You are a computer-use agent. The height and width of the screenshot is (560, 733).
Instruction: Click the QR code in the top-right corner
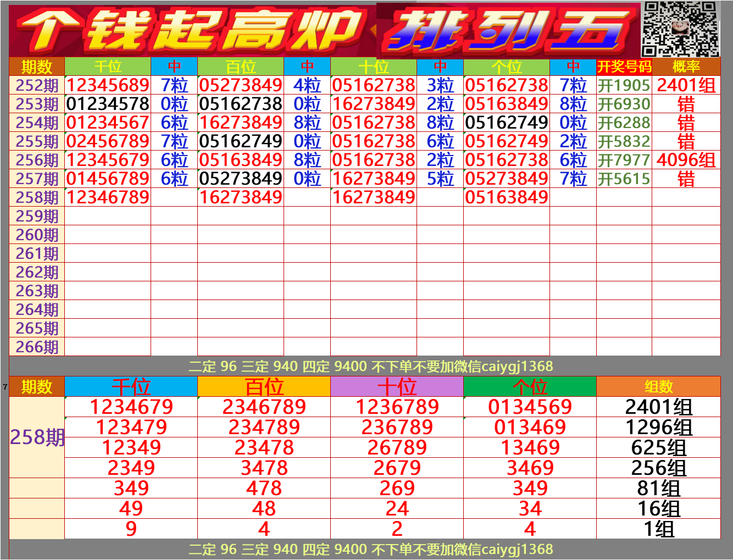click(680, 29)
